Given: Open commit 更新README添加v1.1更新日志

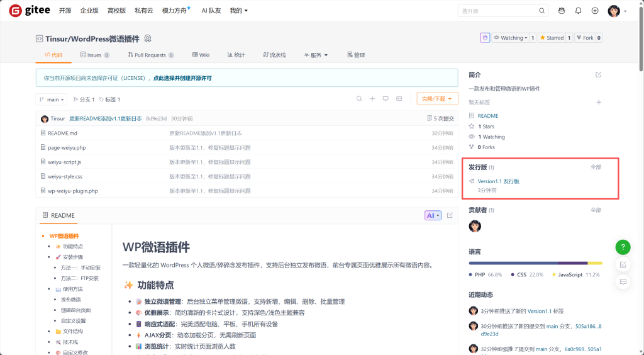Looking at the screenshot, I should point(106,118).
